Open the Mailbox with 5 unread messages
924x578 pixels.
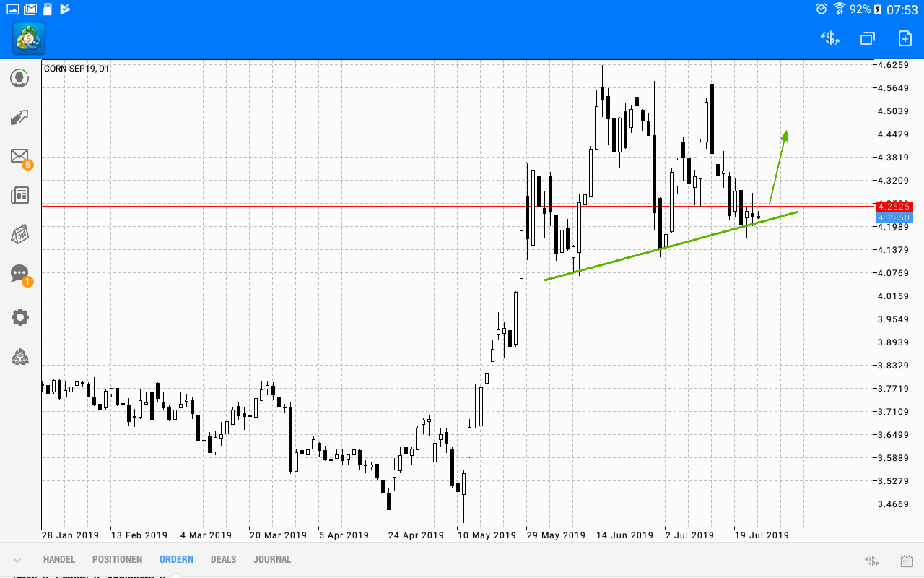click(x=19, y=157)
